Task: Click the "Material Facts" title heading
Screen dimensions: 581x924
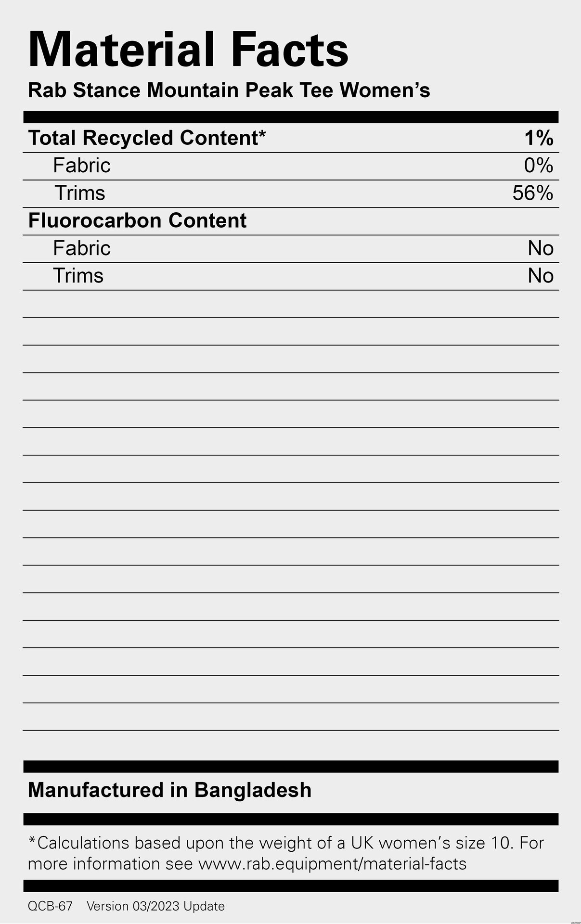Action: [188, 50]
